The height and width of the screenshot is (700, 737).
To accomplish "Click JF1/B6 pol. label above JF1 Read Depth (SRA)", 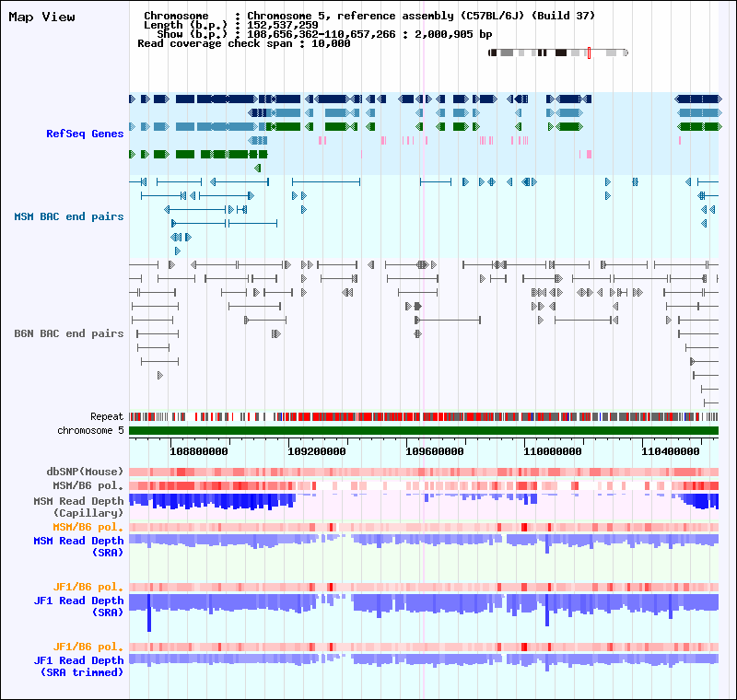I will click(x=88, y=587).
